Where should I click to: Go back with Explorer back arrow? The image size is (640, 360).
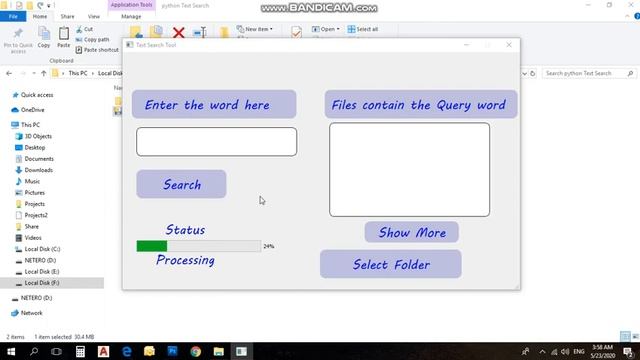[9, 73]
